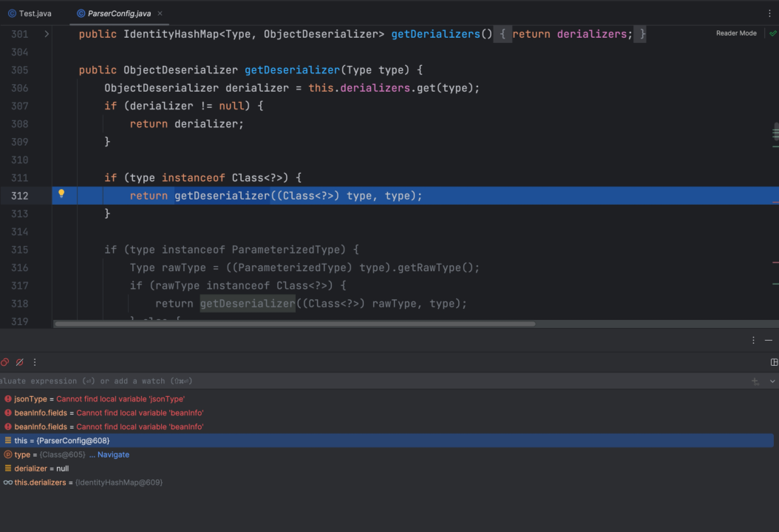Click 'getRawType()' on line 316
This screenshot has width=779, height=532.
(435, 268)
